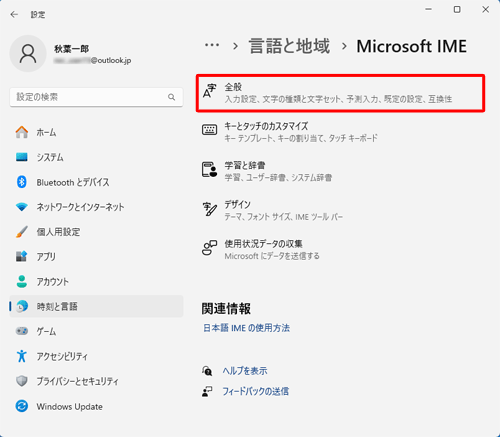This screenshot has width=500, height=437.
Task: Click the 使用状況データの収集 icon
Action: click(x=209, y=248)
